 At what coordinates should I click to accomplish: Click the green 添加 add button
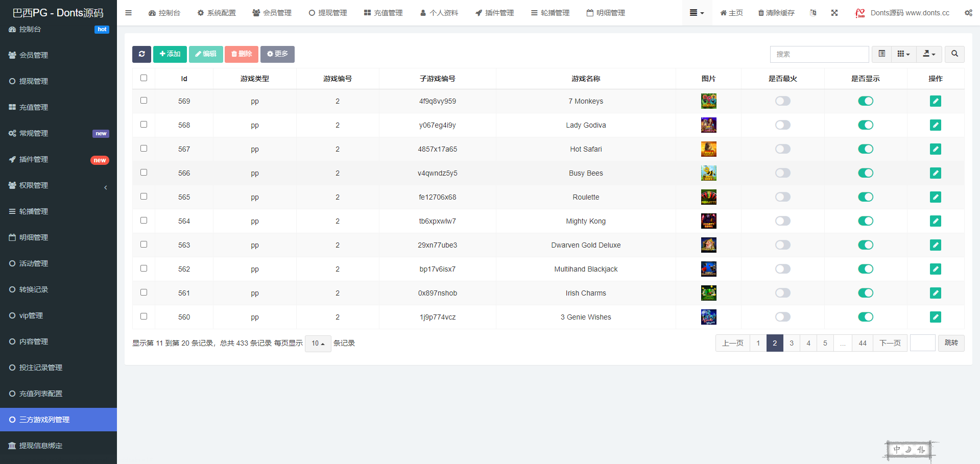click(170, 54)
